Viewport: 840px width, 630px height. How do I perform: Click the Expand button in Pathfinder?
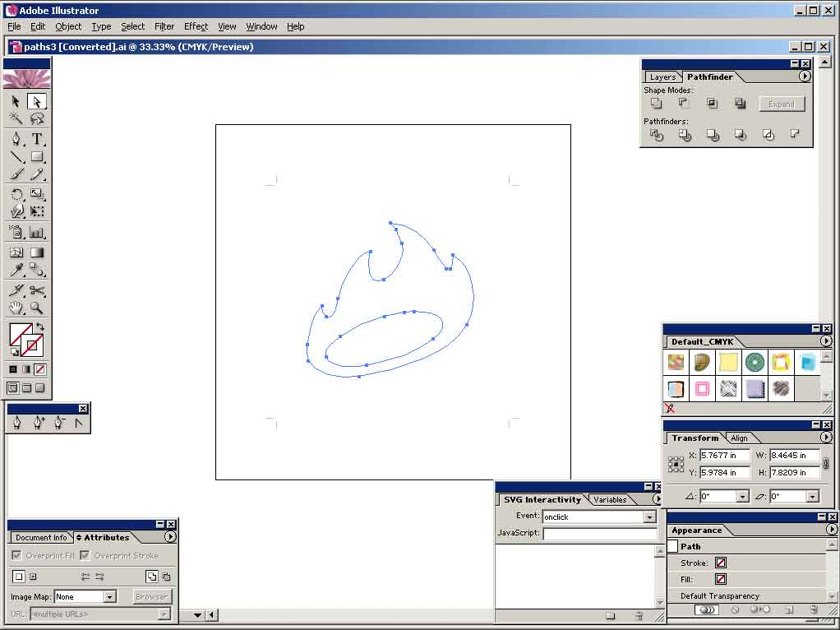(x=782, y=104)
